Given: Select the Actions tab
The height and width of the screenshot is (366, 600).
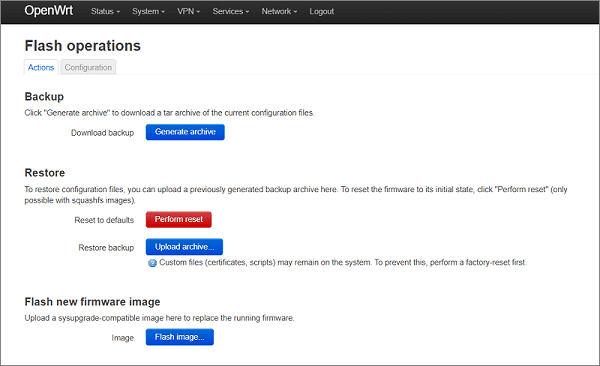Looking at the screenshot, I should [41, 67].
